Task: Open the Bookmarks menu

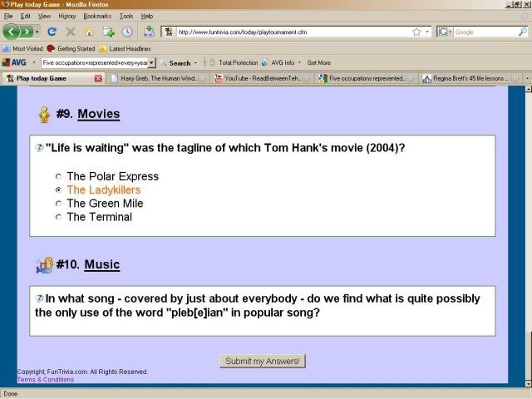Action: pos(97,16)
